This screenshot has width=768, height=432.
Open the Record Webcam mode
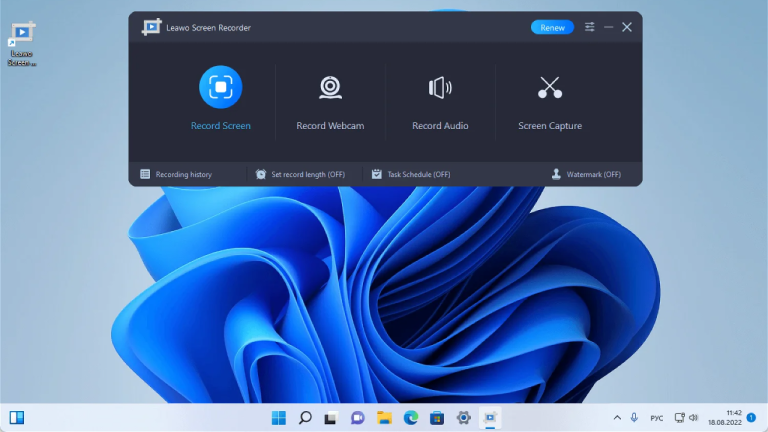click(x=330, y=88)
